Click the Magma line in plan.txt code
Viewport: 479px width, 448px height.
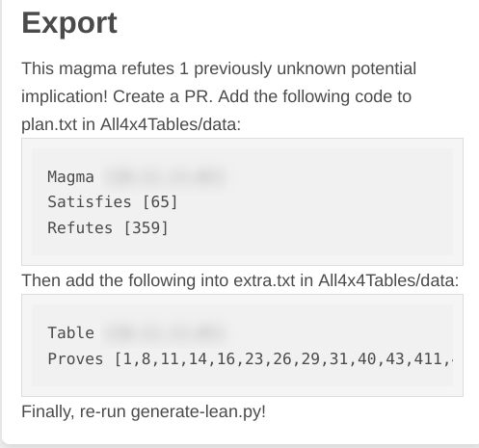[138, 177]
